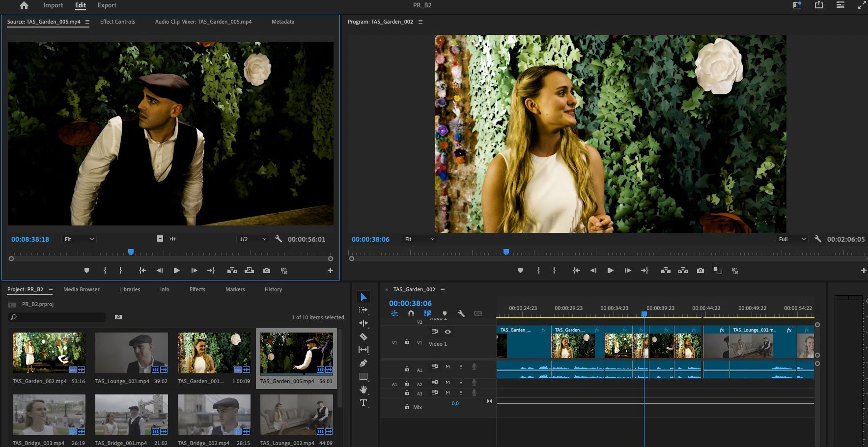Click Insert button in Source monitor
Image resolution: width=868 pixels, height=447 pixels.
coord(232,271)
